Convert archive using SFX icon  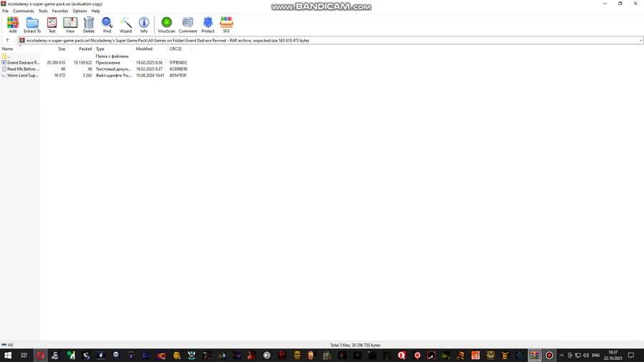coord(226,24)
